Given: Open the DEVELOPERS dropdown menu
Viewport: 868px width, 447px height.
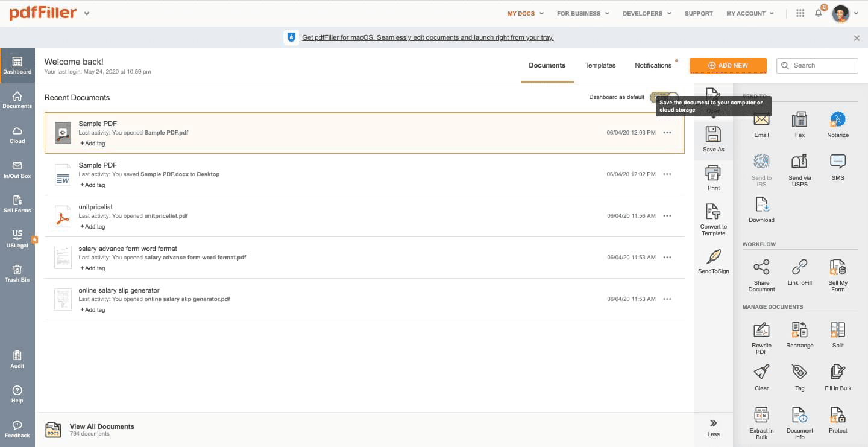Looking at the screenshot, I should pyautogui.click(x=647, y=13).
